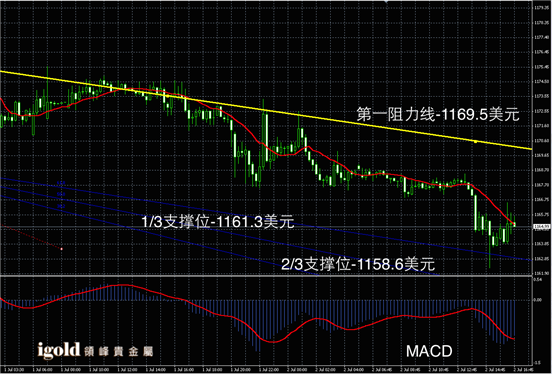Select the current price tag on price axis
This screenshot has width=552, height=374.
[541, 227]
